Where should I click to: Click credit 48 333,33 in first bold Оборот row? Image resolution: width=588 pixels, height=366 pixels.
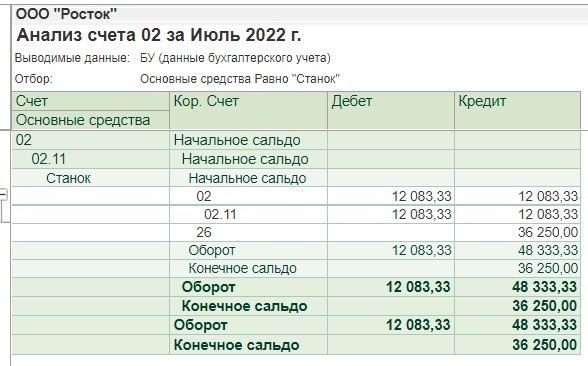(x=544, y=287)
